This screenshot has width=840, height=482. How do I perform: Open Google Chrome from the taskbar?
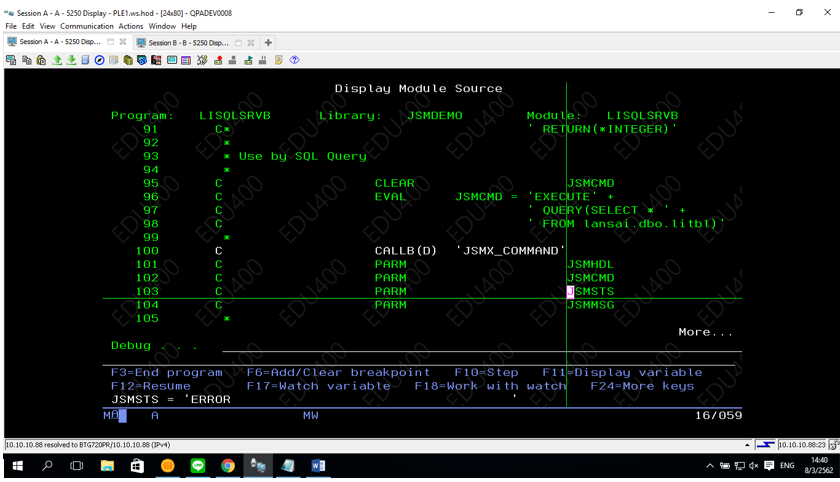click(228, 466)
